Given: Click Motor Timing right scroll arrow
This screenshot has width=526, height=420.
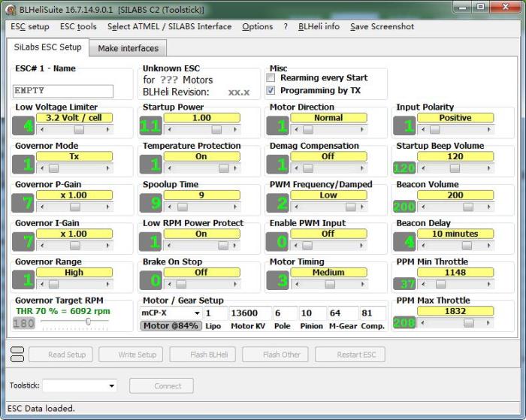Looking at the screenshot, I should pos(362,284).
